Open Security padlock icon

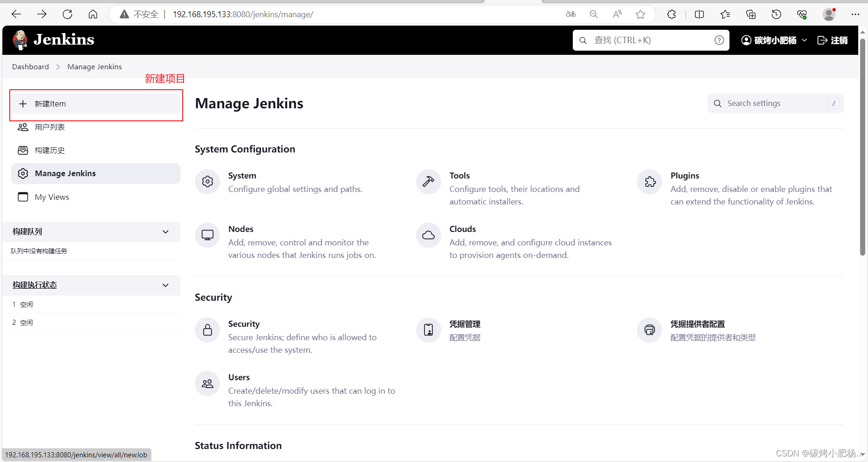point(207,330)
